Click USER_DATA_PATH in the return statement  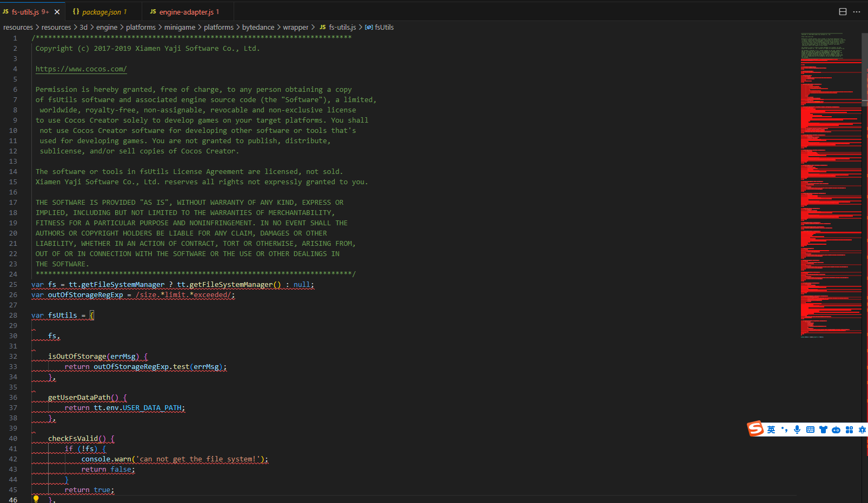[152, 408]
